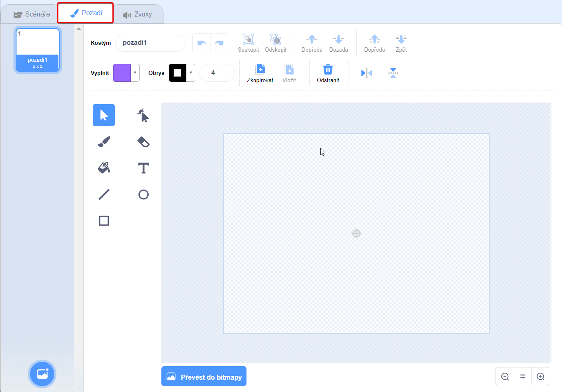Viewport: 562px width, 392px height.
Task: Select the pozadí1 backdrop thumbnail
Action: click(x=38, y=50)
